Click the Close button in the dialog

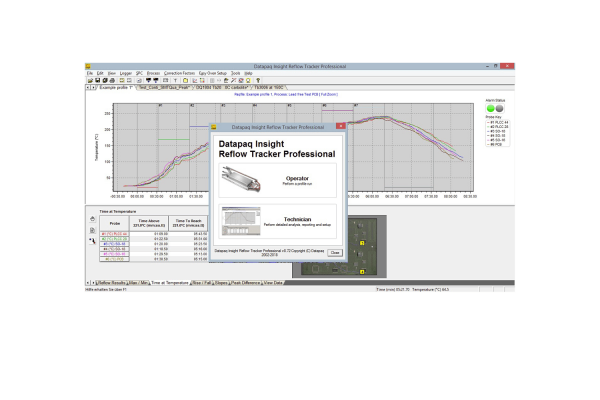coord(335,253)
